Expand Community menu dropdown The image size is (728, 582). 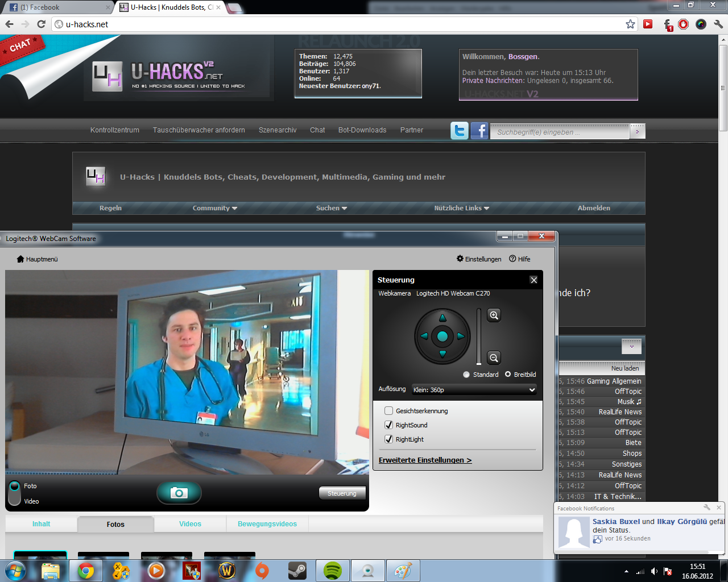point(215,208)
